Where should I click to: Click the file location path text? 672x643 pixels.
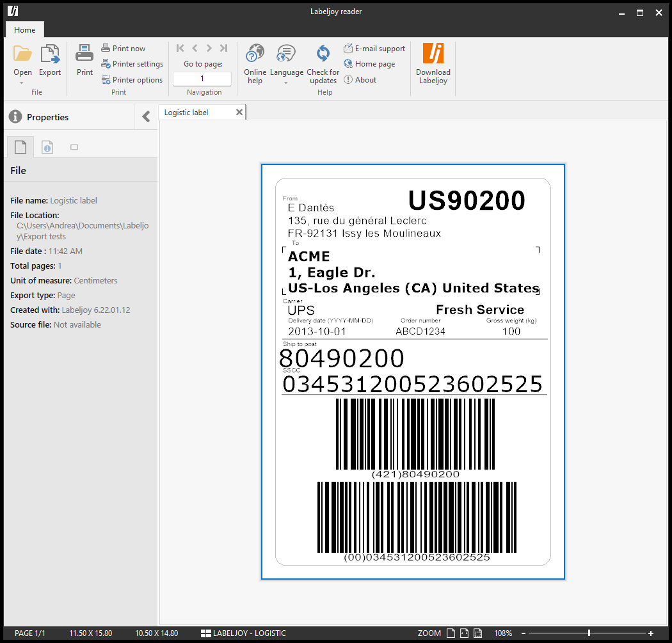pyautogui.click(x=83, y=231)
